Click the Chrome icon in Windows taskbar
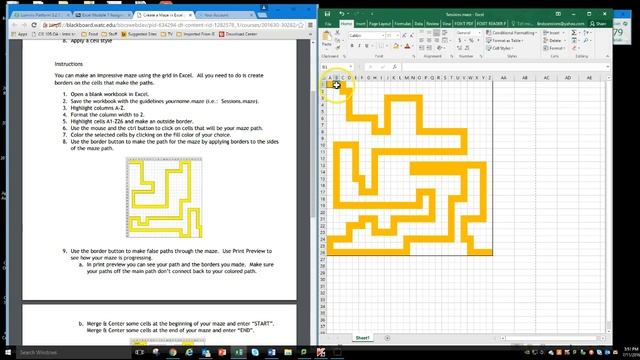The height and width of the screenshot is (360, 640). click(x=173, y=352)
